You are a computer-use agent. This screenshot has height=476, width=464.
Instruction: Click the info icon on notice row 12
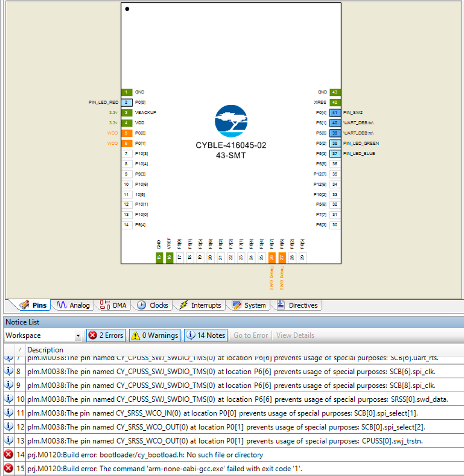coord(9,426)
